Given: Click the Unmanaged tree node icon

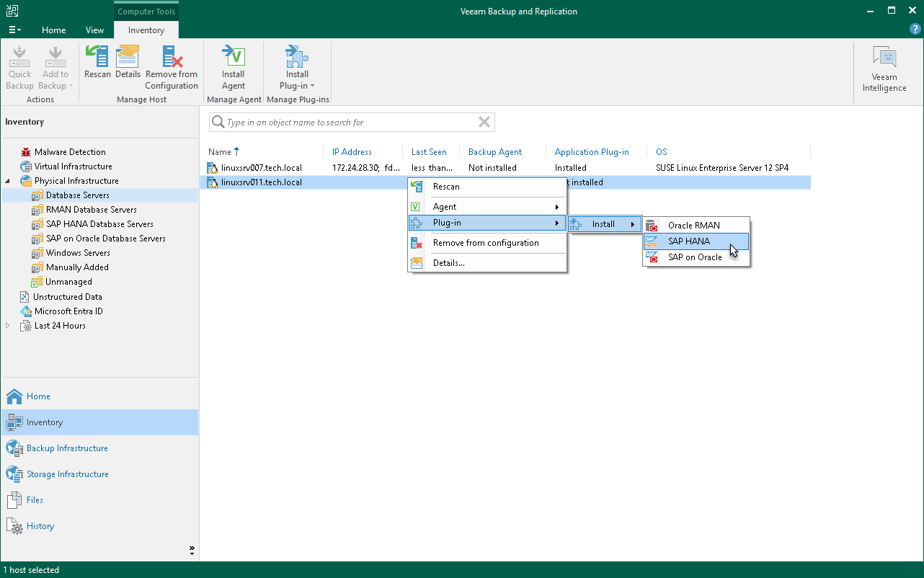Looking at the screenshot, I should [37, 282].
